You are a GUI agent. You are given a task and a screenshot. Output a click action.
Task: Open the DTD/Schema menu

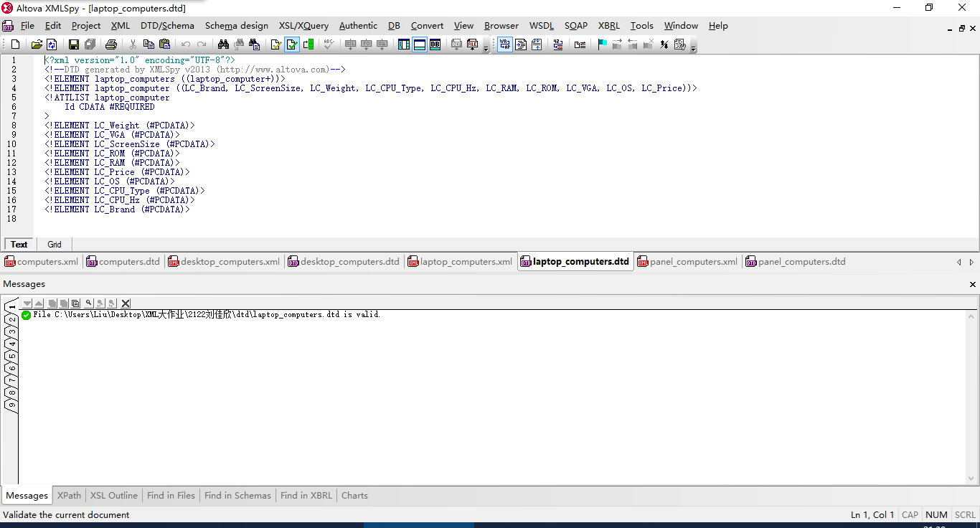click(x=167, y=26)
